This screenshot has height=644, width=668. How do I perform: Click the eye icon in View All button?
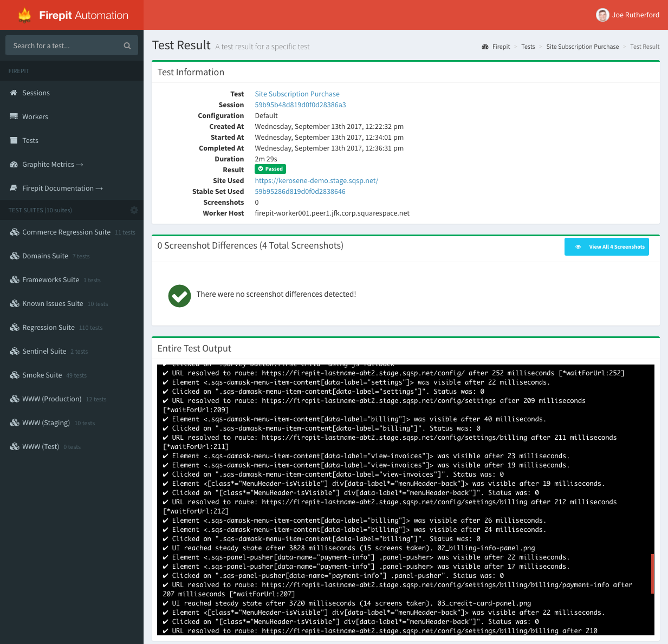[578, 247]
